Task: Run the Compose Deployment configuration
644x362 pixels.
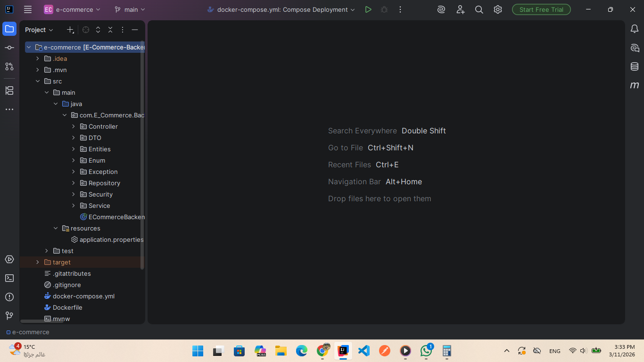Action: click(x=368, y=9)
